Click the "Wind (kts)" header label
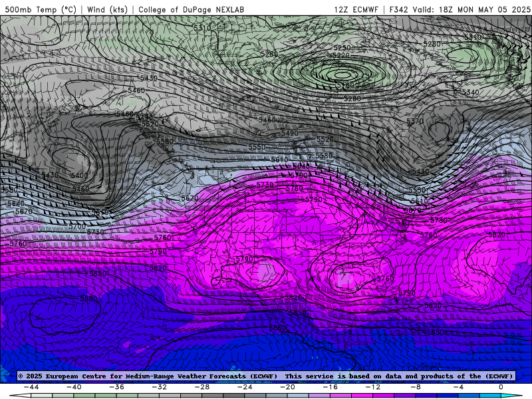The width and height of the screenshot is (532, 399). click(x=107, y=9)
